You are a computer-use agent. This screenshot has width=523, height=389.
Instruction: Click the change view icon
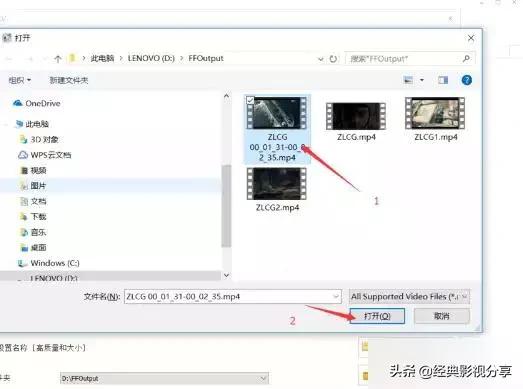[408, 80]
